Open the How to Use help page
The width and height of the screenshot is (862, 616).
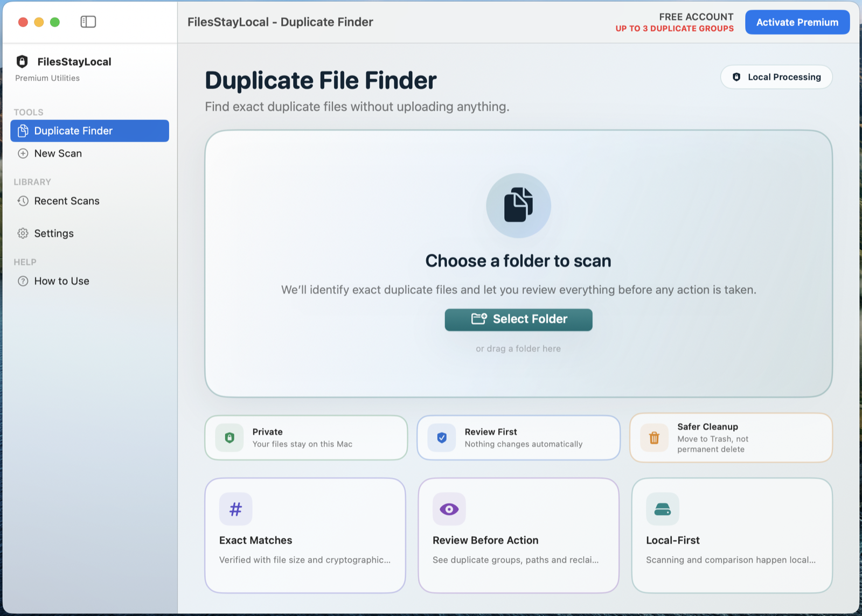pyautogui.click(x=89, y=281)
